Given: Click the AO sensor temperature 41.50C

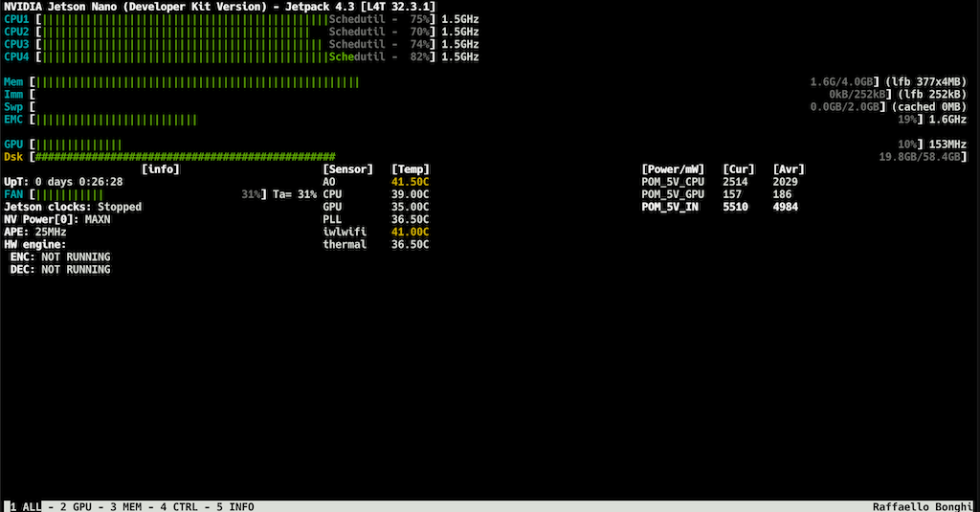Looking at the screenshot, I should 410,182.
